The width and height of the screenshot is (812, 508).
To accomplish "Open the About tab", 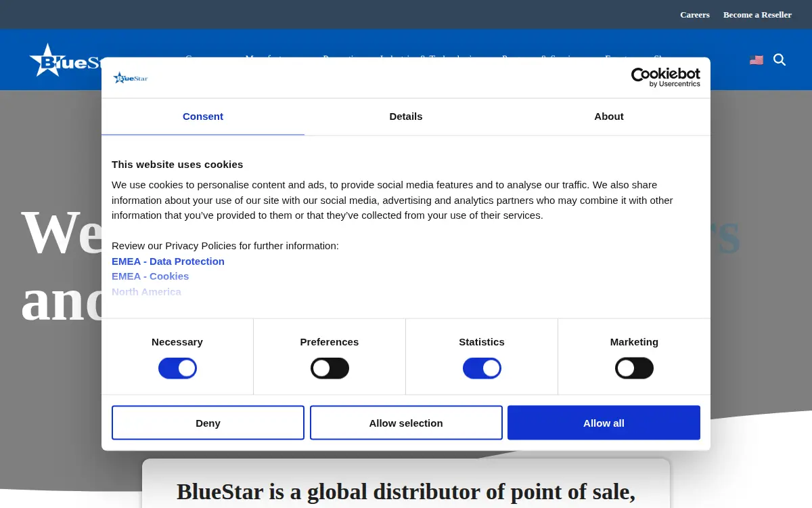I will point(609,117).
